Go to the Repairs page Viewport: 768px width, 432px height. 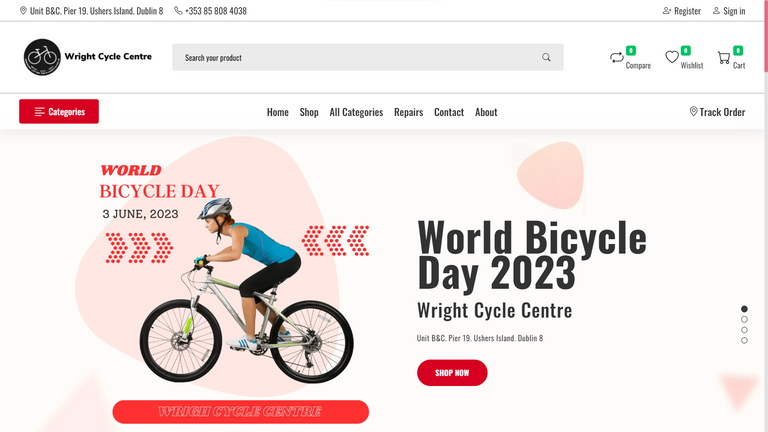(408, 112)
